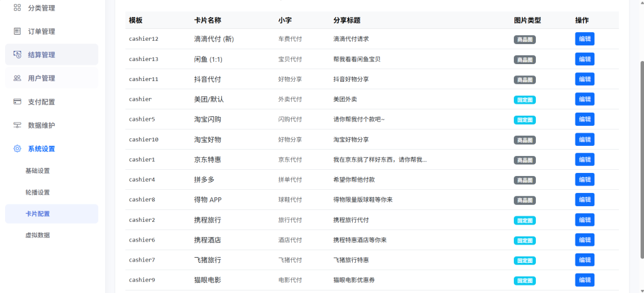Viewport: 644px width, 293px height.
Task: Click small text 球鞋代付
Action: [x=290, y=200]
